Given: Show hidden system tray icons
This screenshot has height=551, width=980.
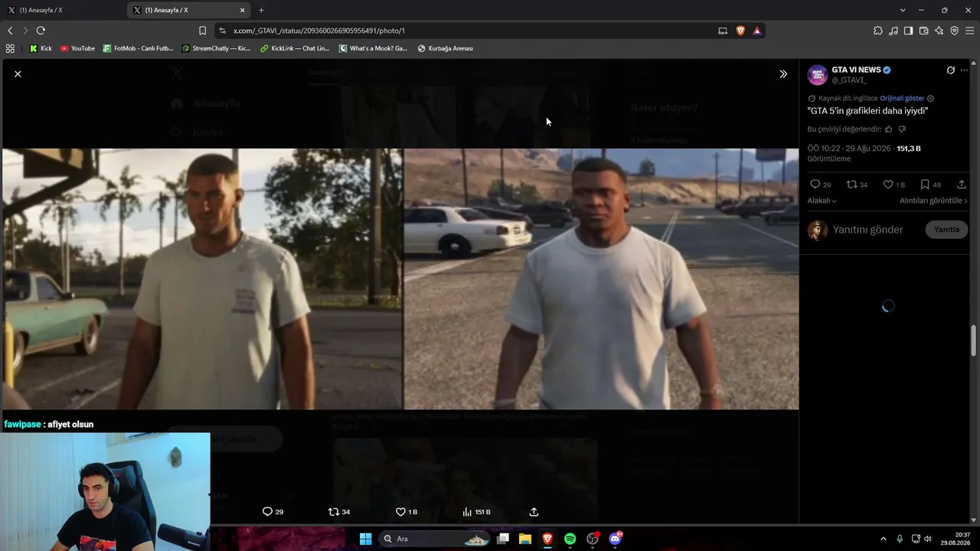Looking at the screenshot, I should [x=883, y=539].
